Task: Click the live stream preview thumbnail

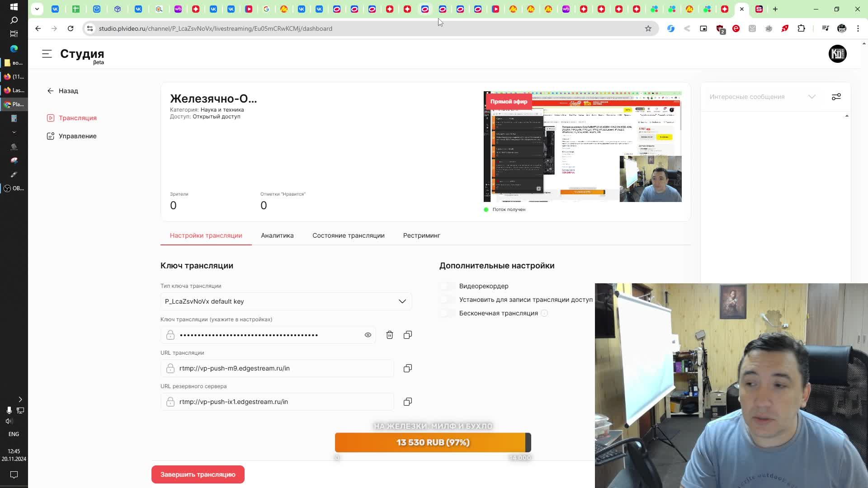Action: click(x=582, y=147)
